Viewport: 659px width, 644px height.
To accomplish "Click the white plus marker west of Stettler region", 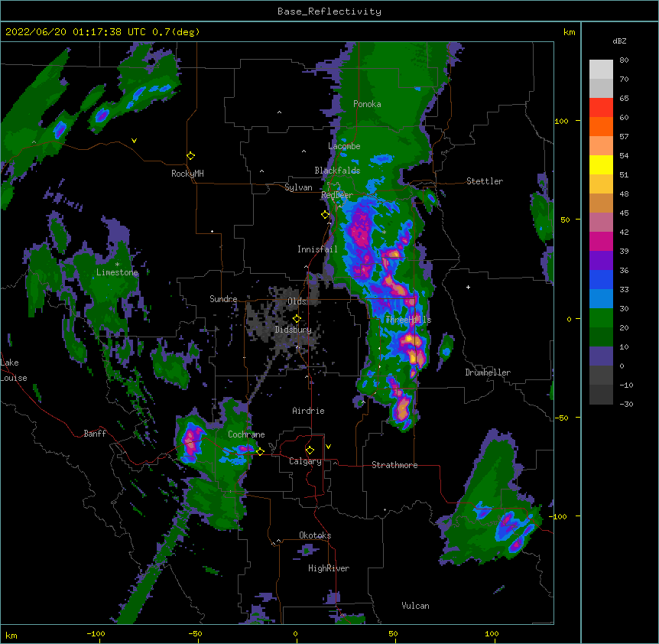I will (x=468, y=287).
